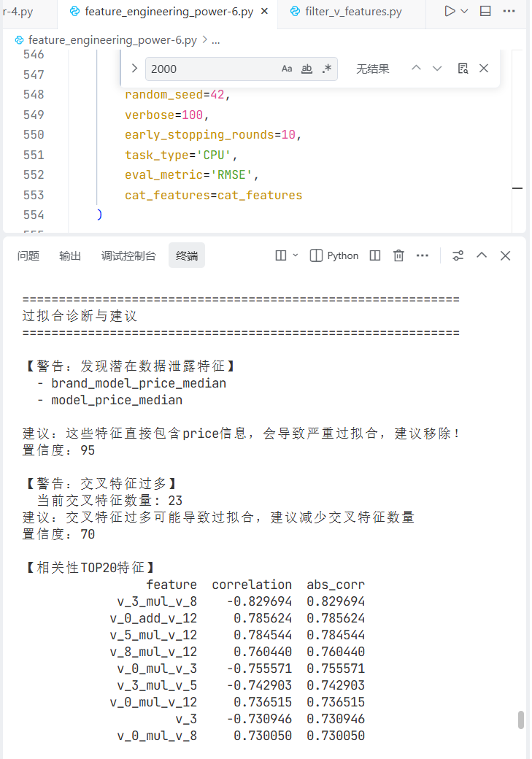This screenshot has height=759, width=532.
Task: Open the 输出 panel tab
Action: pyautogui.click(x=70, y=255)
